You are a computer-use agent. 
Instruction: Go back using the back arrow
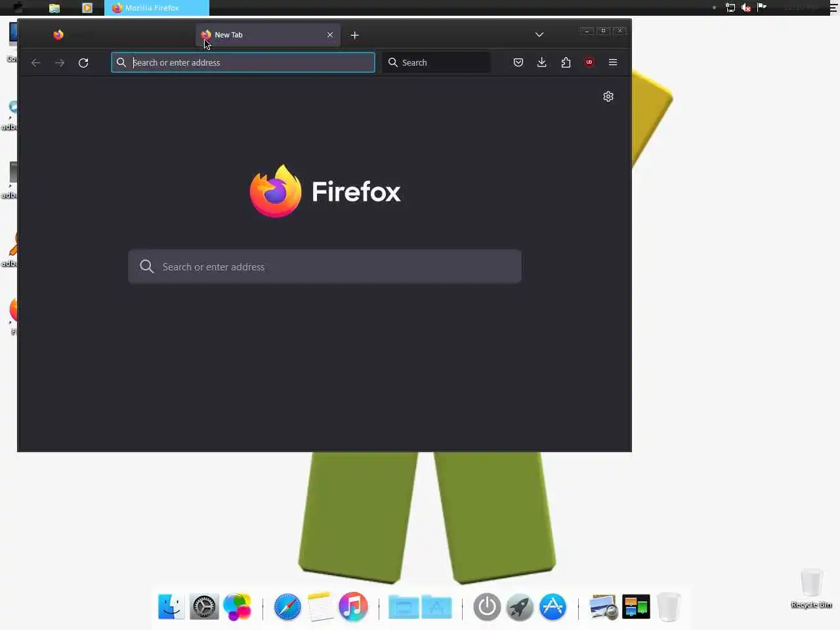(36, 62)
